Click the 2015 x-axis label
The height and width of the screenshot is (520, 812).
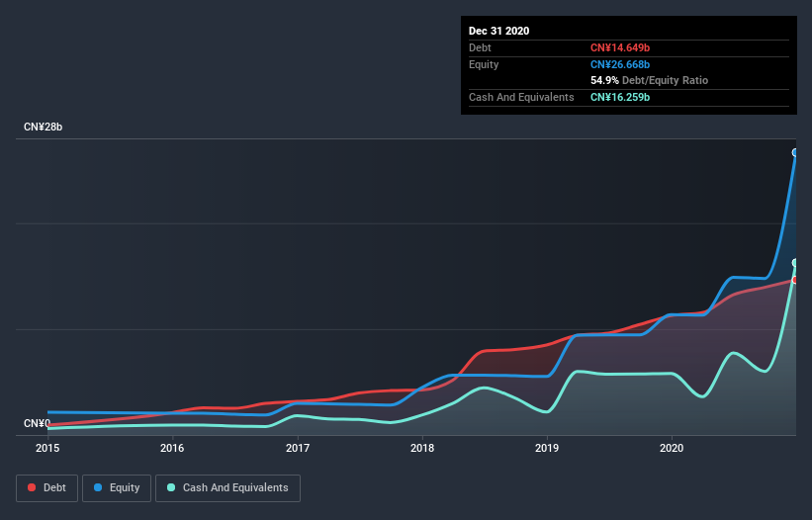tap(47, 448)
